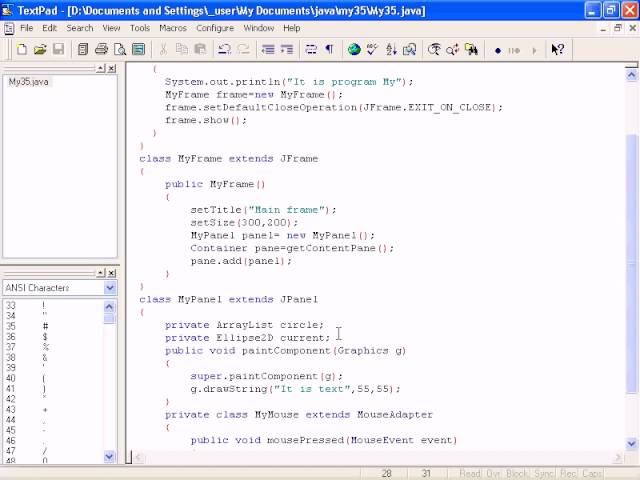Click editor vertical scrollbar thumb
The height and width of the screenshot is (480, 640).
[x=631, y=264]
